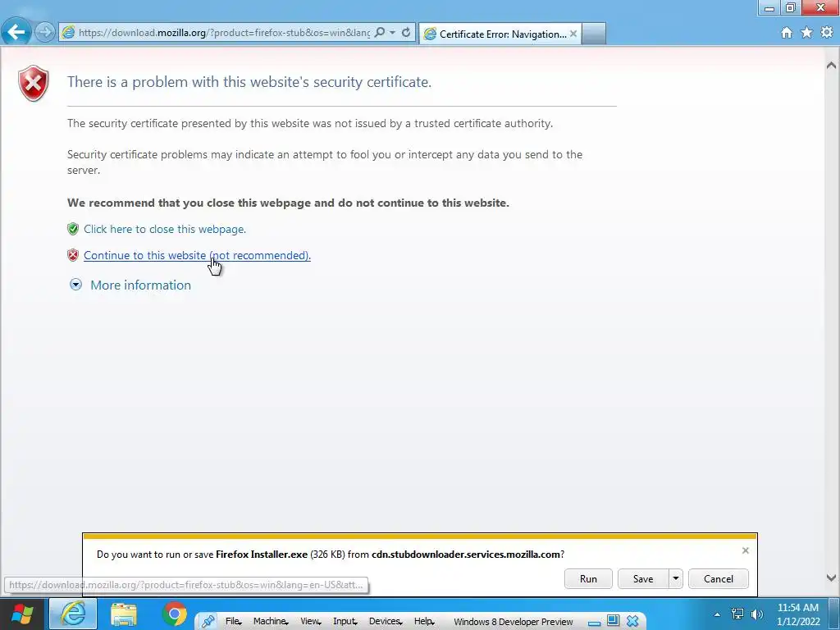Click the IE page icon in address bar
The width and height of the screenshot is (840, 630).
68,33
